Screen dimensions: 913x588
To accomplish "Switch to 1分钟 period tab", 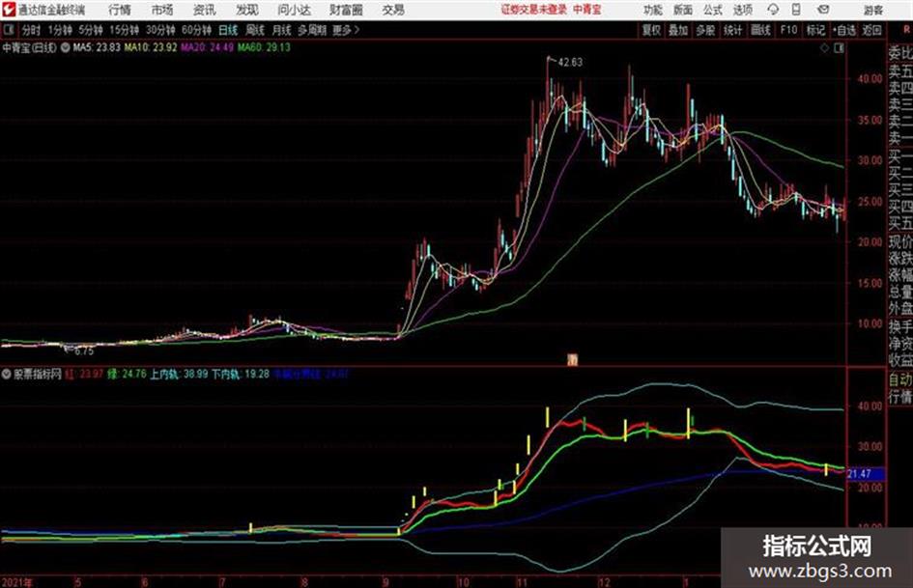I will 60,30.
